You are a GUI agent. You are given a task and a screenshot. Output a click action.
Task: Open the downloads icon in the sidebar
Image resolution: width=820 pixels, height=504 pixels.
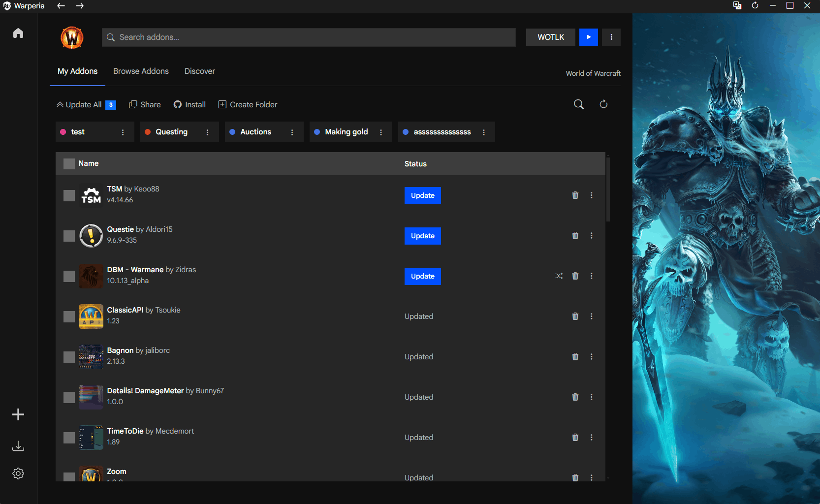coord(18,446)
